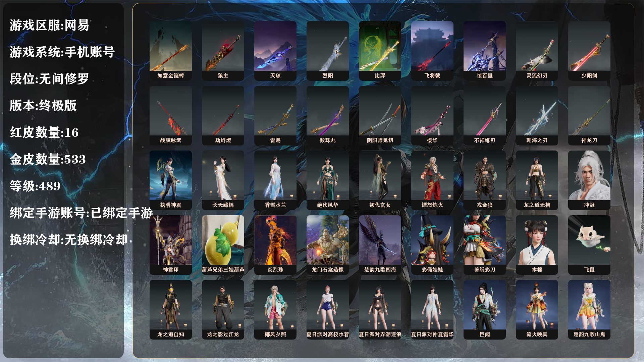Open the 葫芦兄弟三娃葫芦 gourd card

[x=223, y=245]
